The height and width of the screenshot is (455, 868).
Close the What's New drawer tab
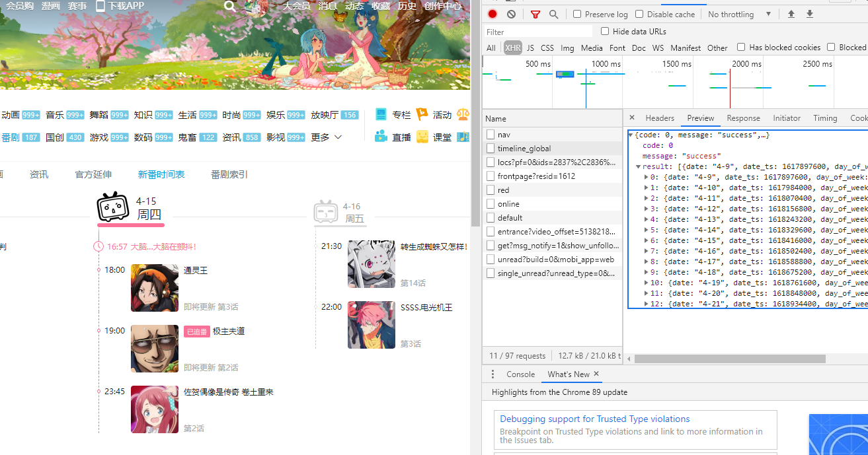pos(596,374)
